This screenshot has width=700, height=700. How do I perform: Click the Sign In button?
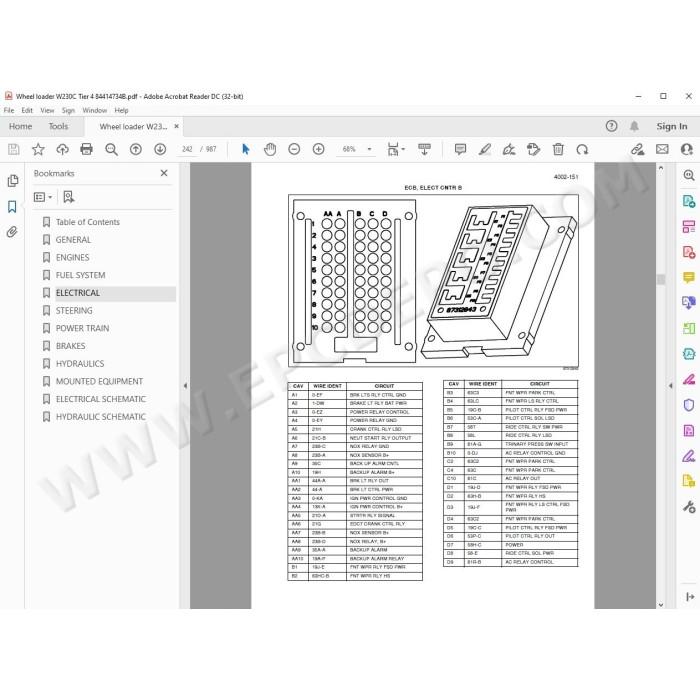tap(672, 126)
